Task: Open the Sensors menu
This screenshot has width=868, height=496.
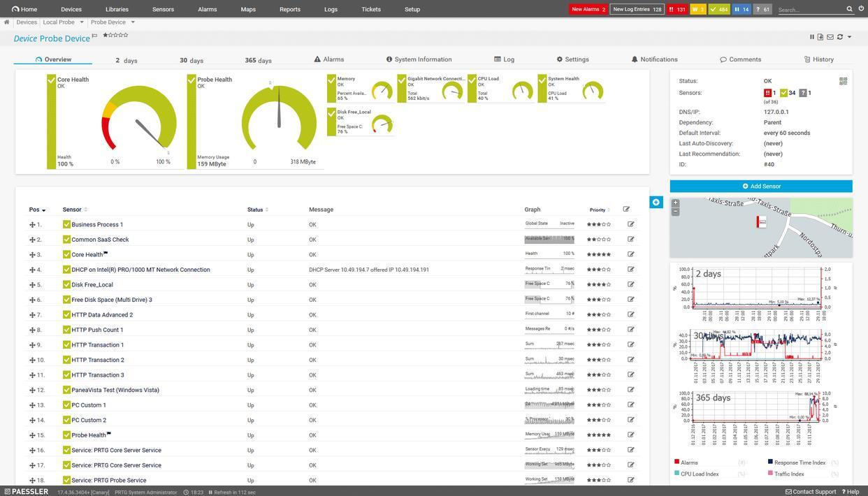Action: tap(163, 9)
